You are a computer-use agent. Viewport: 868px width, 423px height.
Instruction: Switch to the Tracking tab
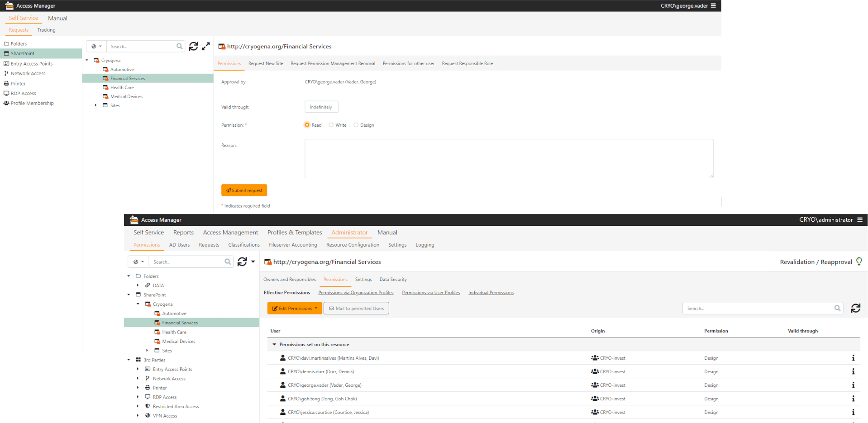click(x=46, y=30)
